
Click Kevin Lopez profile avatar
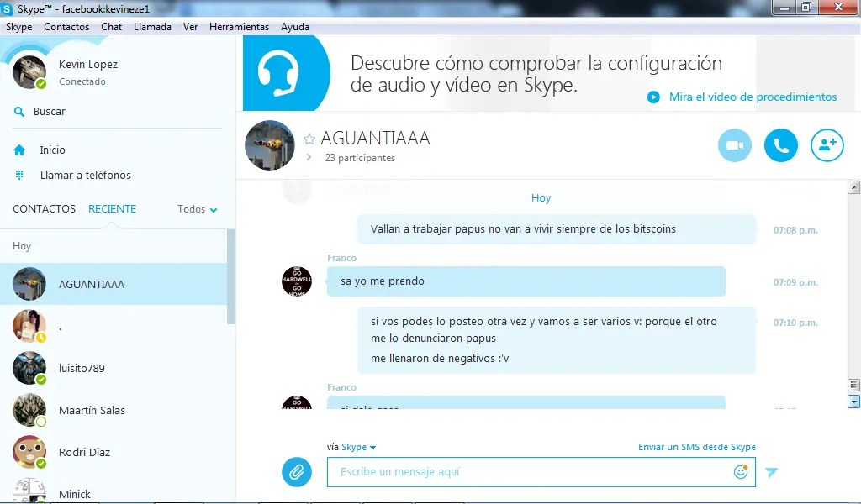(29, 72)
